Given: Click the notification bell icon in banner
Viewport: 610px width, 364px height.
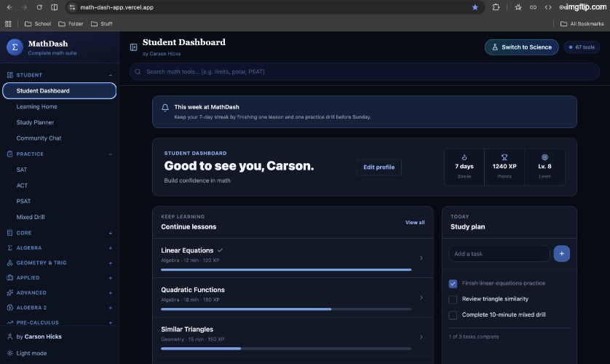Looking at the screenshot, I should pos(165,107).
